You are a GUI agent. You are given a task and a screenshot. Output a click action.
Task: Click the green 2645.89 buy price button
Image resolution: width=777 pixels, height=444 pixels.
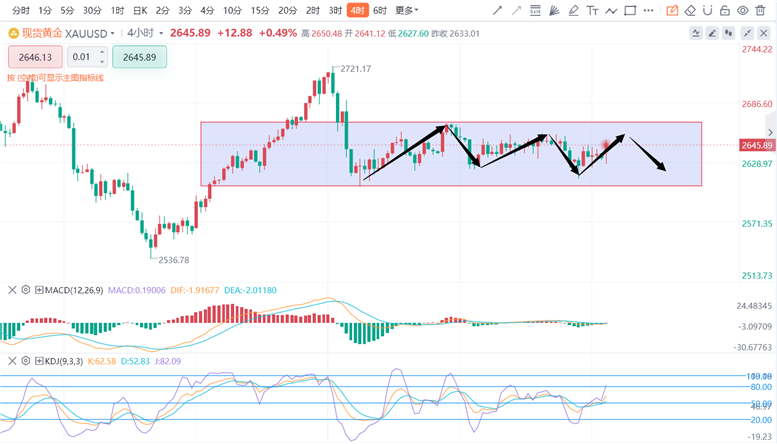tap(139, 57)
